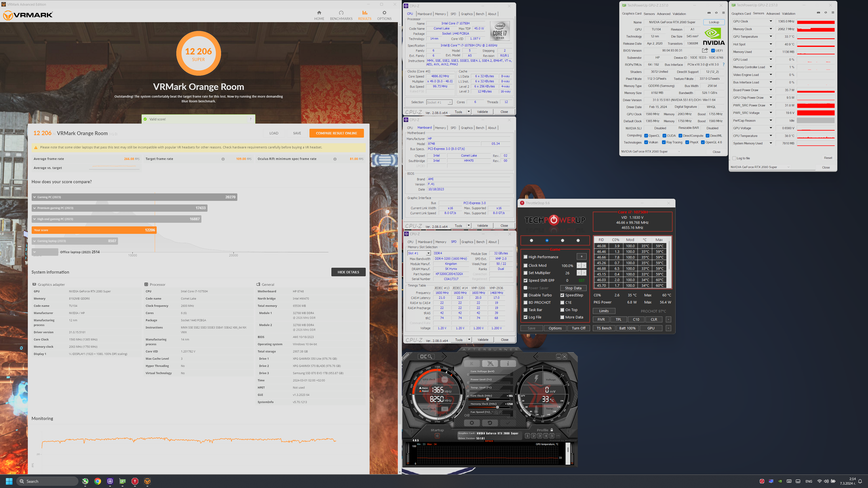Open Chrome from the taskbar
The width and height of the screenshot is (868, 488).
(98, 481)
